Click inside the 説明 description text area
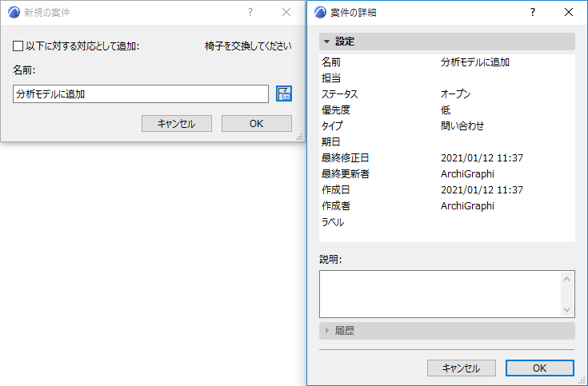The height and width of the screenshot is (386, 588). point(440,294)
